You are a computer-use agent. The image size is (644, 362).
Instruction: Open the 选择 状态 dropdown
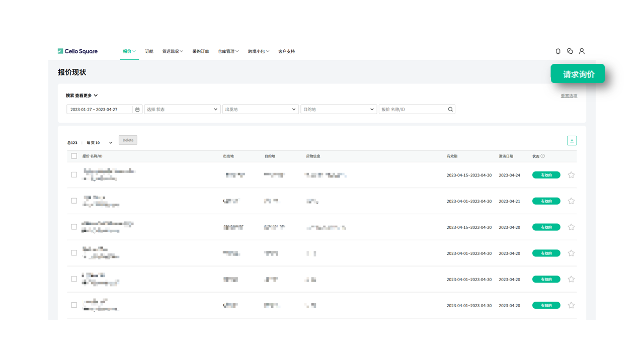click(x=182, y=110)
